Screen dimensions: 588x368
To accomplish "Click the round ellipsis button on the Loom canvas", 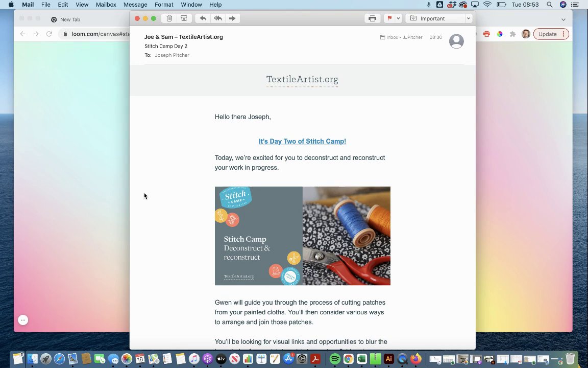I will coord(23,320).
